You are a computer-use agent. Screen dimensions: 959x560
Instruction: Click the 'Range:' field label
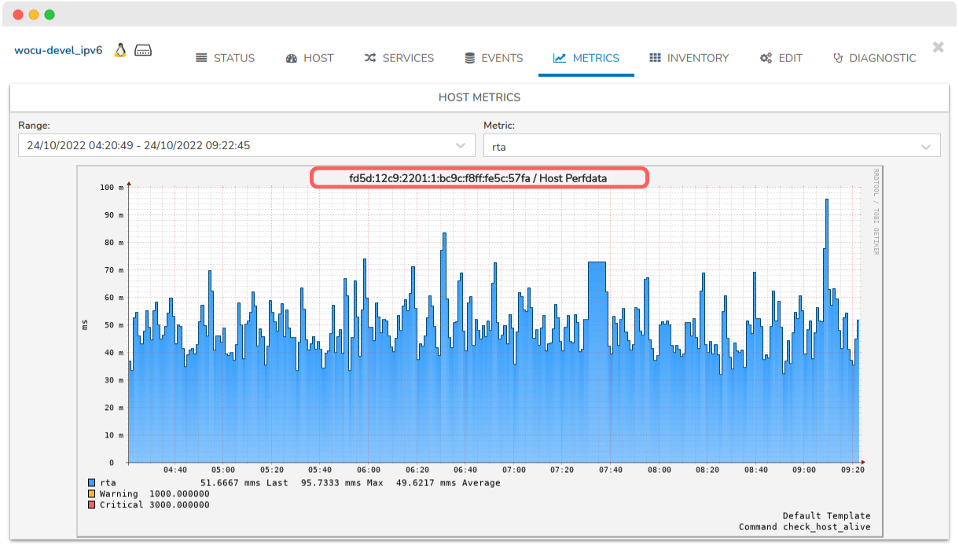(x=34, y=125)
